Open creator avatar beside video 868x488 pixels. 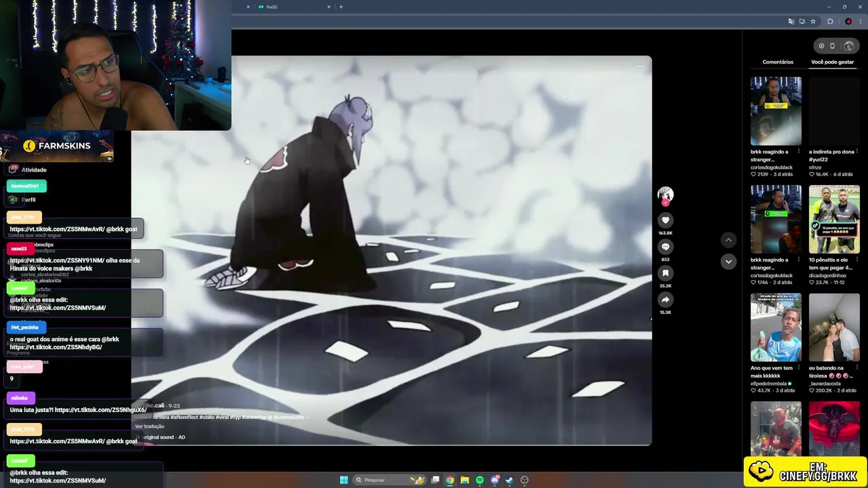coord(665,194)
